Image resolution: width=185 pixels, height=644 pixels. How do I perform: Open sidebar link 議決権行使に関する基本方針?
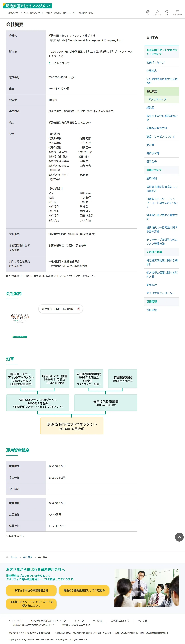click(x=162, y=217)
